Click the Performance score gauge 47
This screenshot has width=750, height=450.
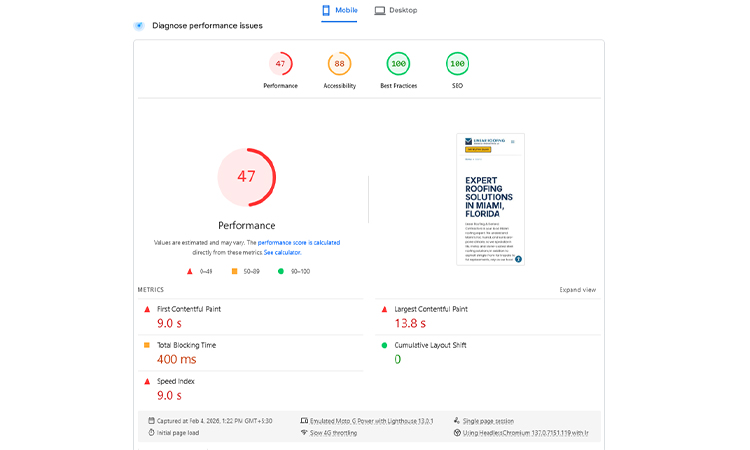280,64
